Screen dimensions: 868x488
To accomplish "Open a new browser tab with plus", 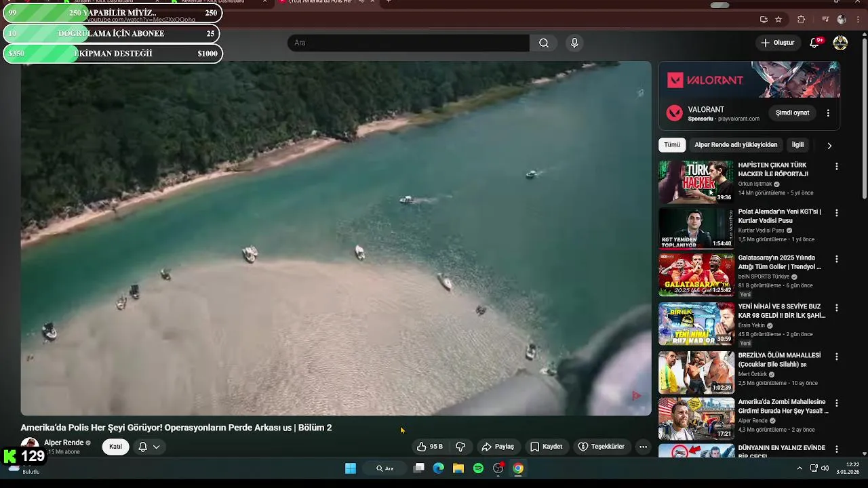I will click(x=389, y=2).
